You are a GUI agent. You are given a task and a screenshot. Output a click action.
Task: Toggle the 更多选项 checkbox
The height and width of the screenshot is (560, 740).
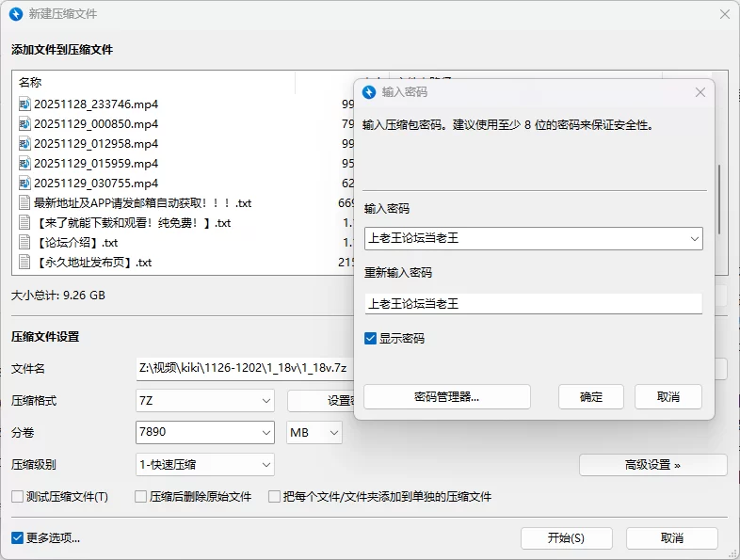[x=17, y=538]
